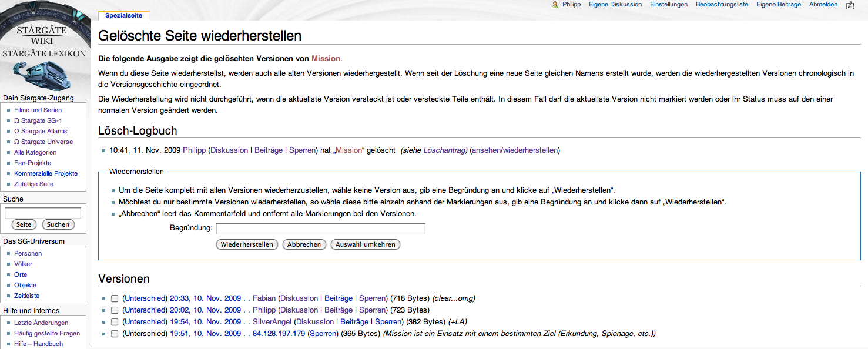Click the user icon beside Philipp

(555, 5)
